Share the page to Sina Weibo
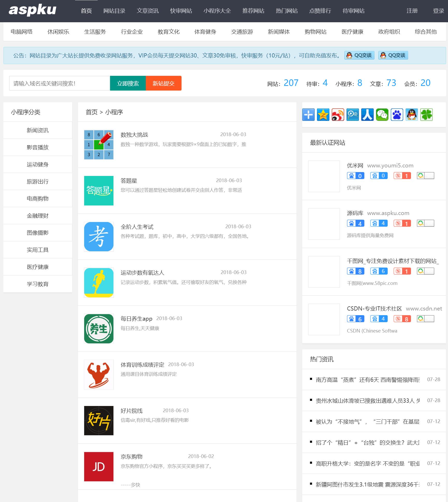448x502 pixels. (x=338, y=115)
